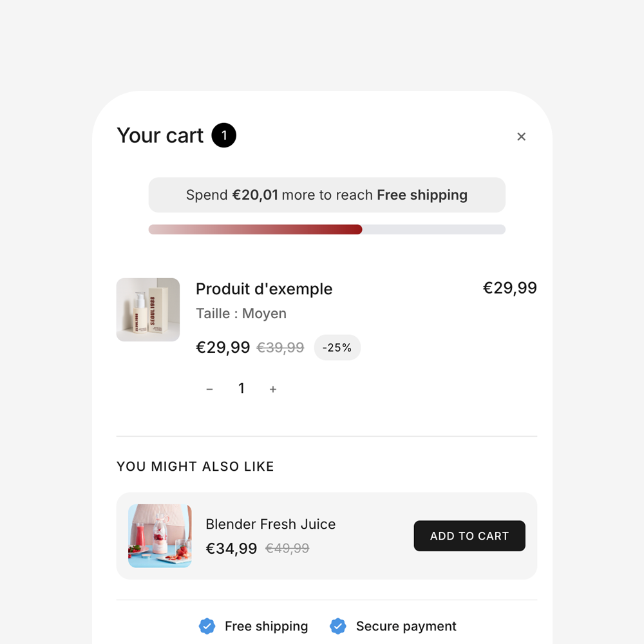
Task: Click the cart count badge showing 1
Action: pos(223,135)
